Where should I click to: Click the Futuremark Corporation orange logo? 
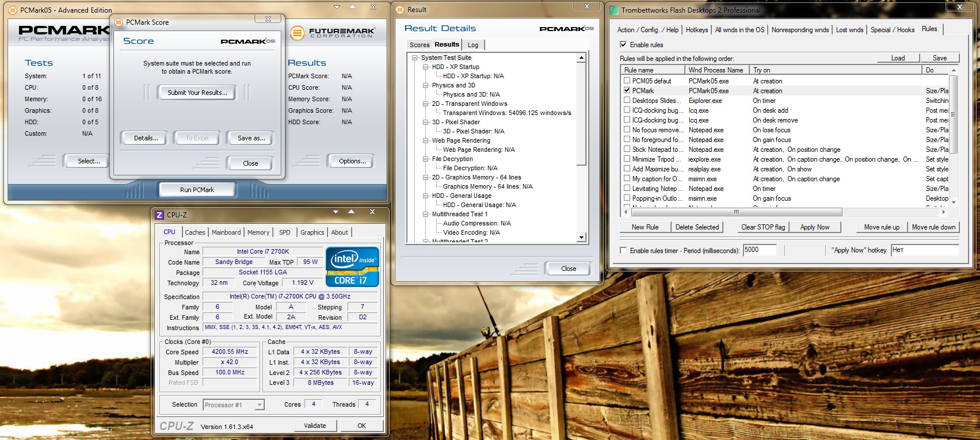pyautogui.click(x=297, y=33)
